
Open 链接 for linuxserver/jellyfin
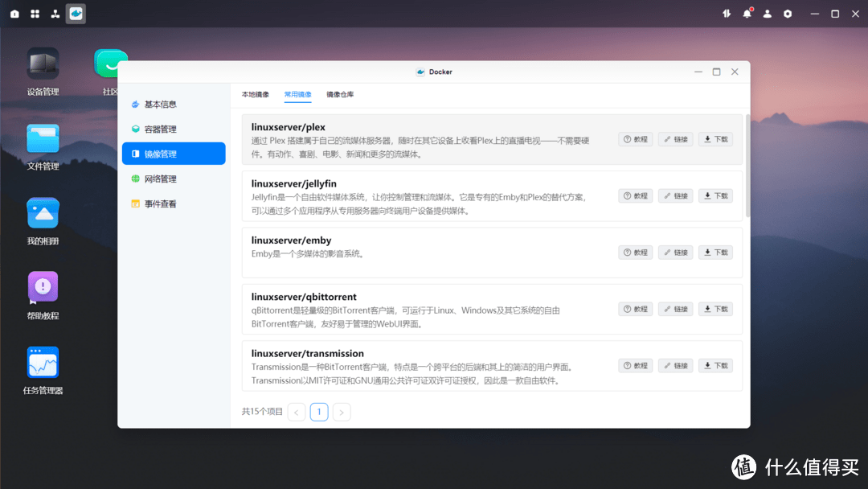(675, 196)
